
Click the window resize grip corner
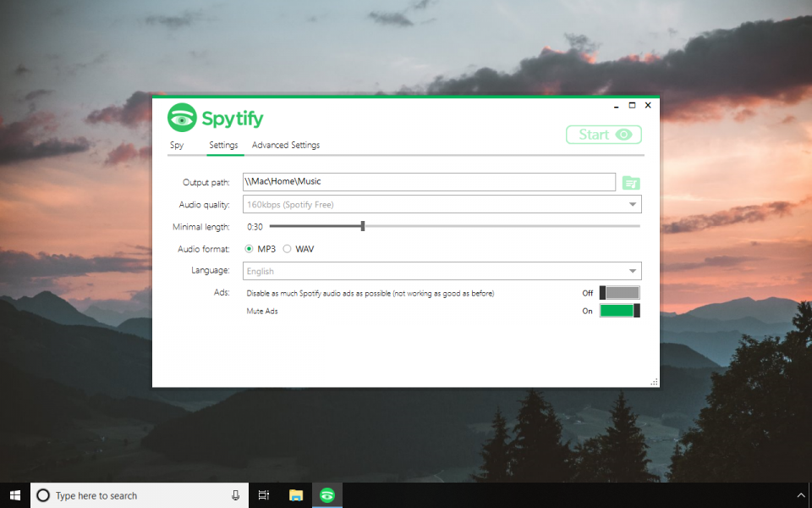[x=654, y=382]
